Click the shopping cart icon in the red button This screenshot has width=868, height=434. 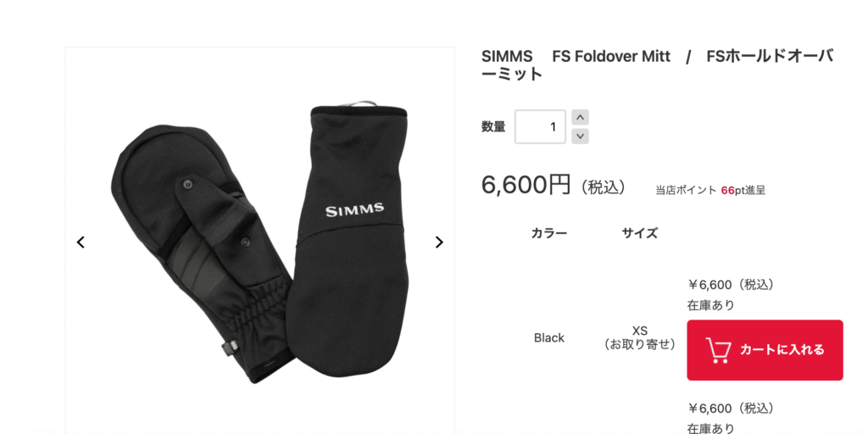click(x=718, y=350)
